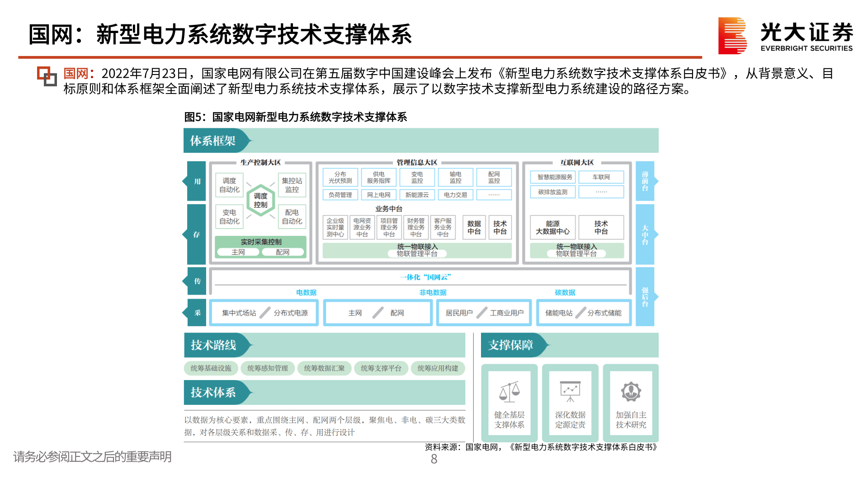Click the 技术中台 box under 互联网大区
Image resolution: width=868 pixels, height=488 pixels.
point(601,227)
